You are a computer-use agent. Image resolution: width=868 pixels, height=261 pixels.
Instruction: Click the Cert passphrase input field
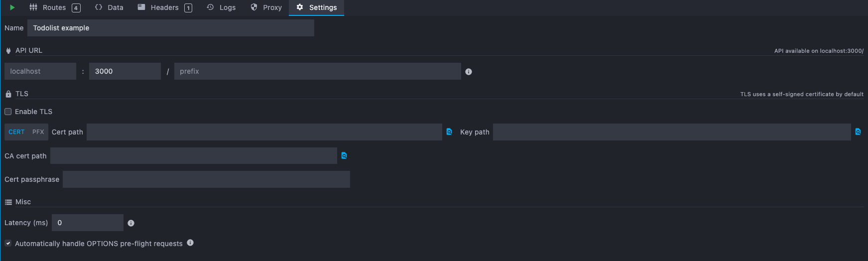click(x=206, y=179)
